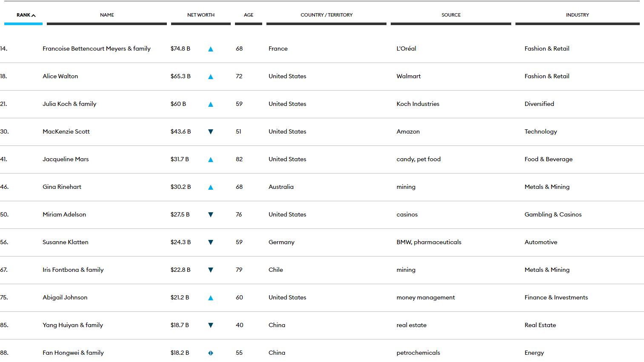Open Gina Rinehart's profile row

[62, 187]
